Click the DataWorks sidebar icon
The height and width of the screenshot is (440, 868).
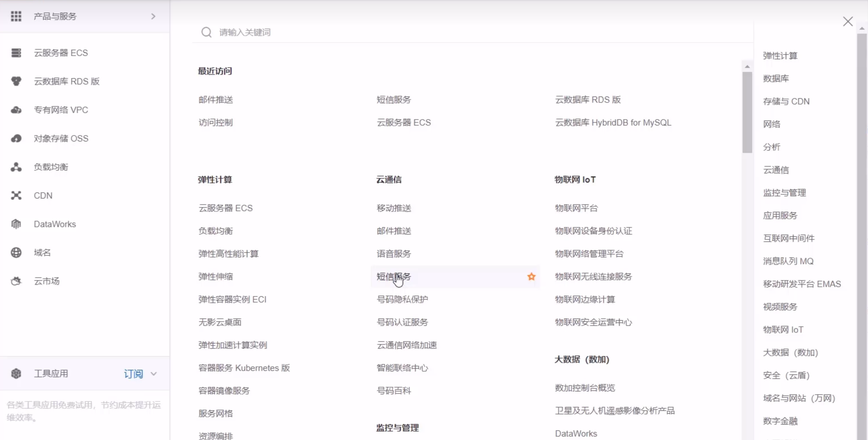(16, 224)
